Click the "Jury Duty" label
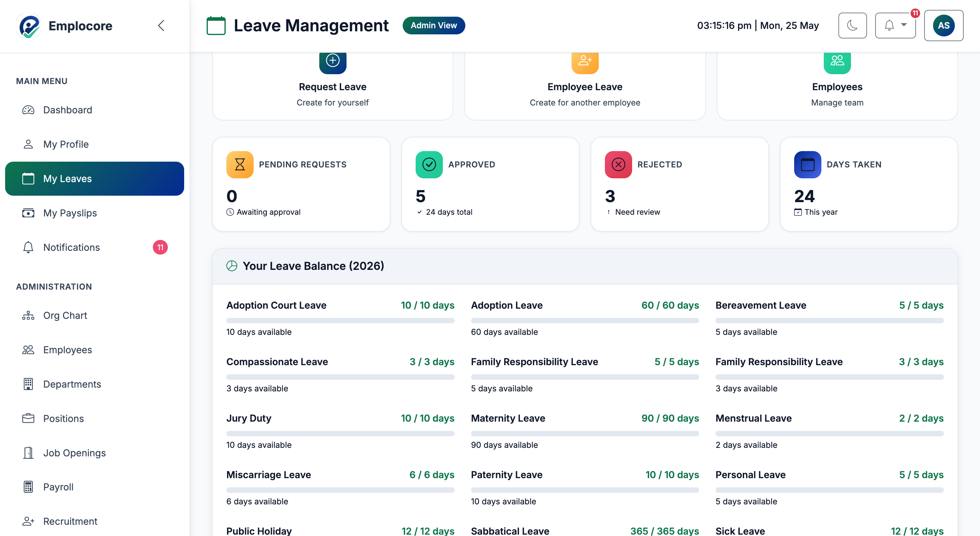Viewport: 980px width, 536px height. click(x=249, y=419)
